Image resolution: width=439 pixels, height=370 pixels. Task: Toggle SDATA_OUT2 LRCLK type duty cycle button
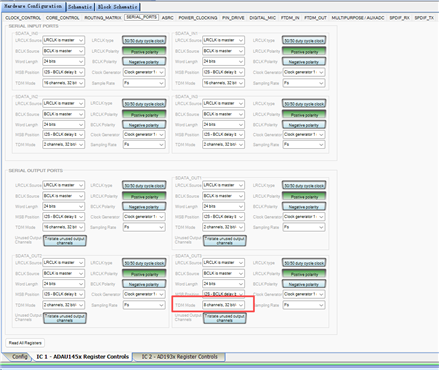pos(144,263)
